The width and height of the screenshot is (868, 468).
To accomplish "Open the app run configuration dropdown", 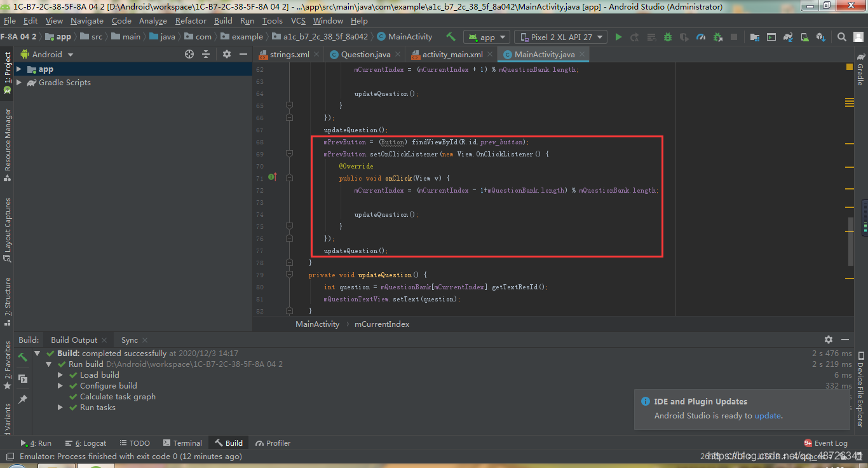I will tap(486, 37).
